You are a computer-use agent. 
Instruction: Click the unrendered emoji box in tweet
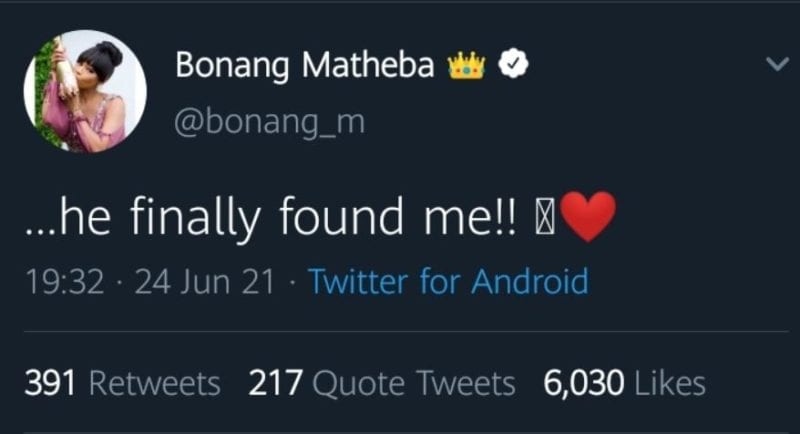tap(546, 217)
